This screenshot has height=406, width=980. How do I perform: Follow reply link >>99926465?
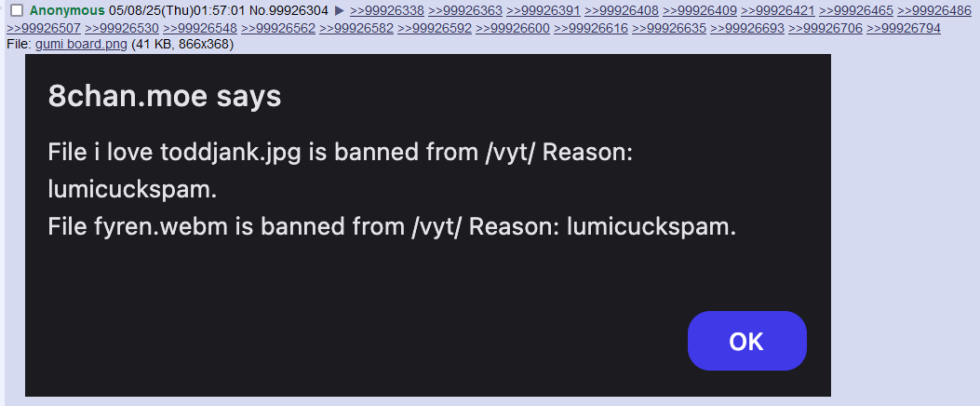click(855, 10)
